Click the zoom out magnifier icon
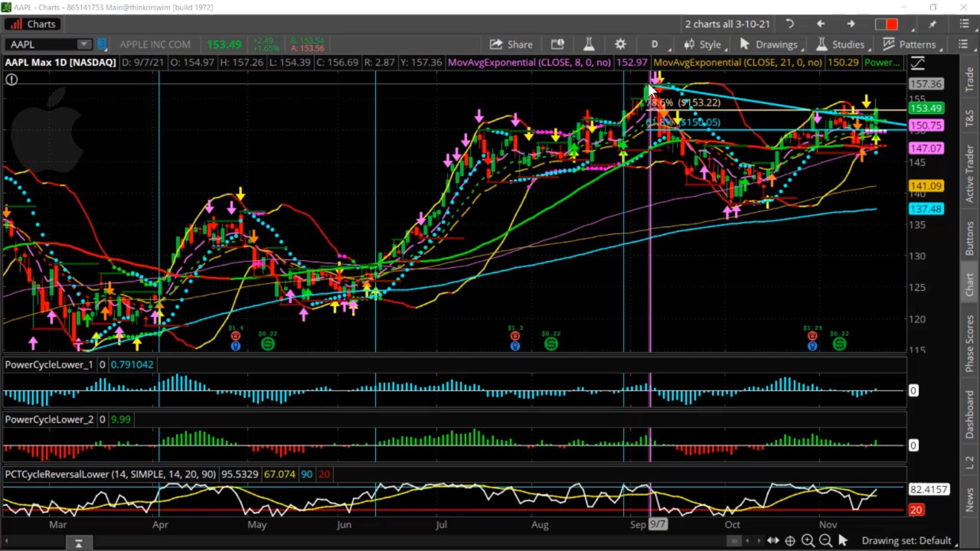Image resolution: width=980 pixels, height=551 pixels. (x=825, y=540)
